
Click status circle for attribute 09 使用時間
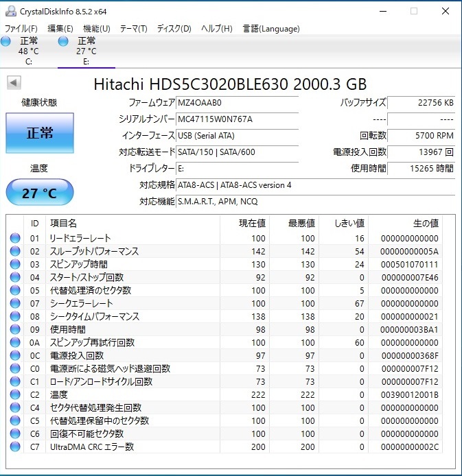click(x=15, y=330)
